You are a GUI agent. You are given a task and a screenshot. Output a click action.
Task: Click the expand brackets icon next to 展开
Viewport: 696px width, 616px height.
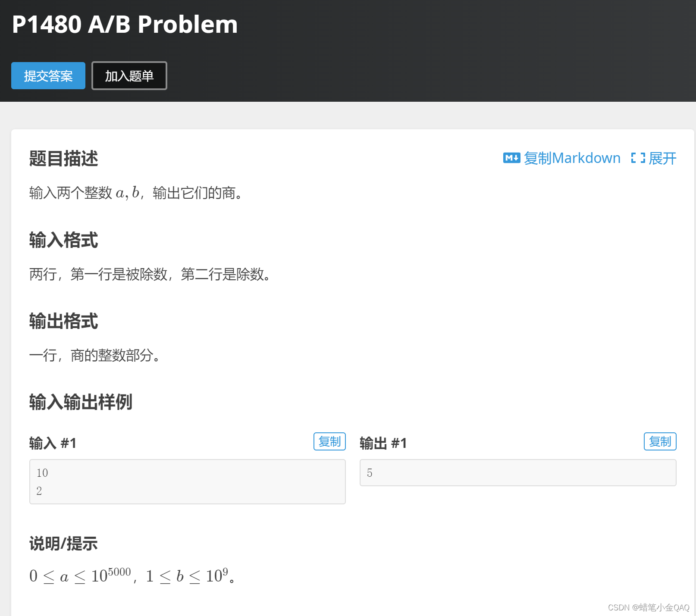(x=638, y=158)
